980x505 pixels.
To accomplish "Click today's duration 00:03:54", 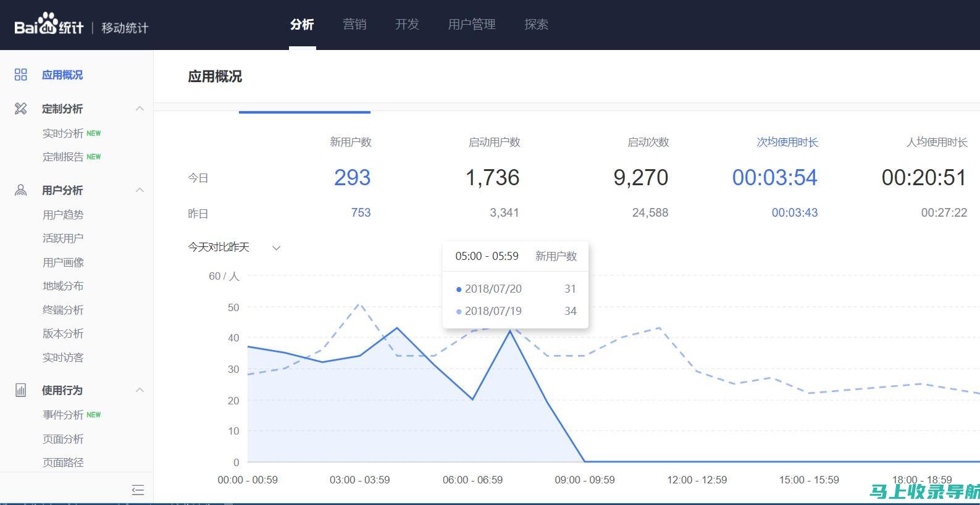I will (774, 178).
